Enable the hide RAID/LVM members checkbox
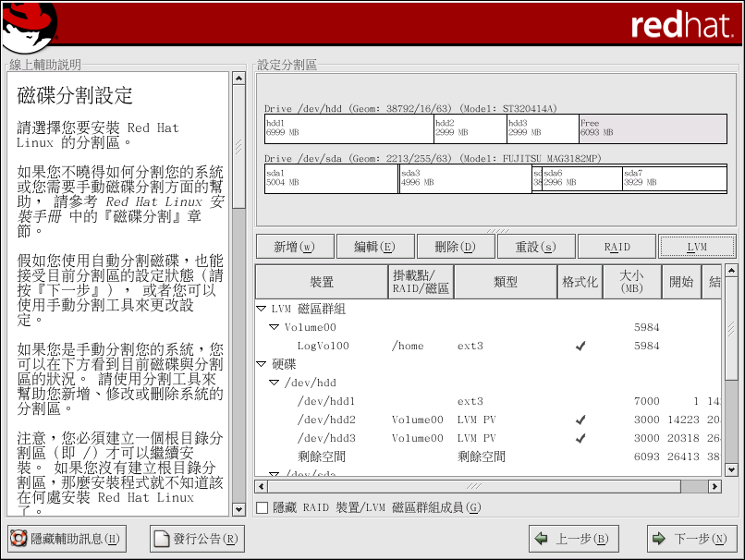This screenshot has height=560, width=745. [x=263, y=507]
